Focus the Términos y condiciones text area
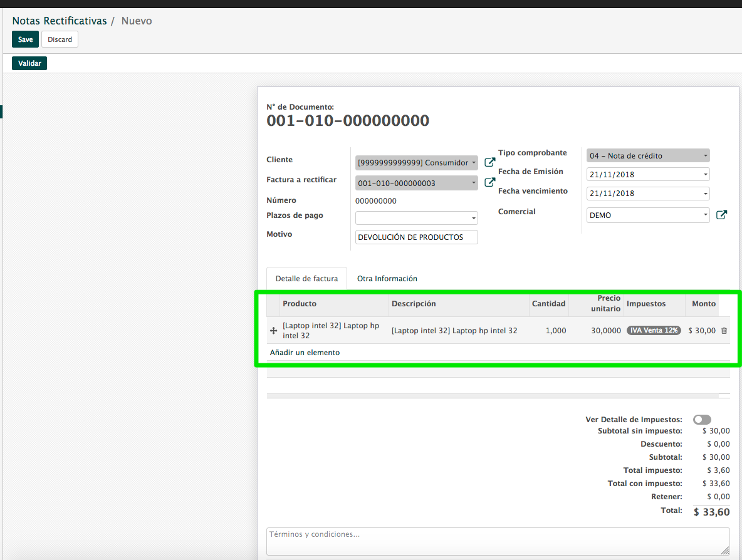The image size is (742, 560). [x=498, y=541]
